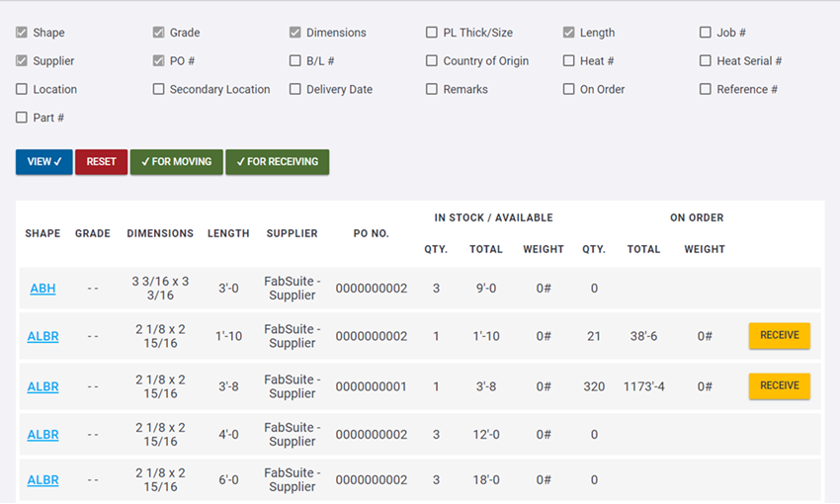Uncheck the Shape checkbox
Image resolution: width=840 pixels, height=504 pixels.
(22, 33)
